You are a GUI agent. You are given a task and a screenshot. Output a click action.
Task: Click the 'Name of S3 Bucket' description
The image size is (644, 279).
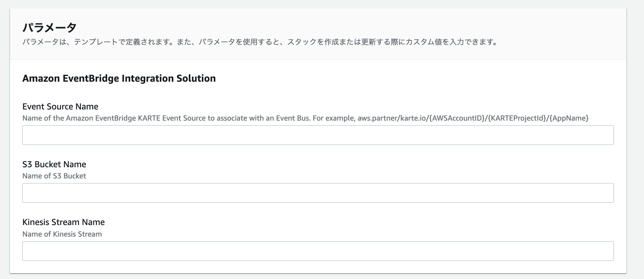click(x=54, y=176)
